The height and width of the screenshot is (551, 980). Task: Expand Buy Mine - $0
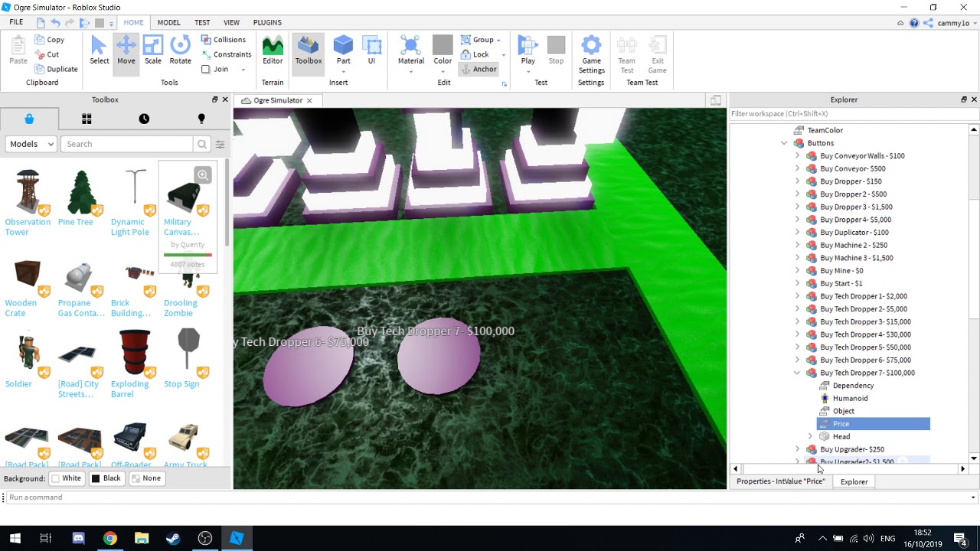click(x=797, y=271)
